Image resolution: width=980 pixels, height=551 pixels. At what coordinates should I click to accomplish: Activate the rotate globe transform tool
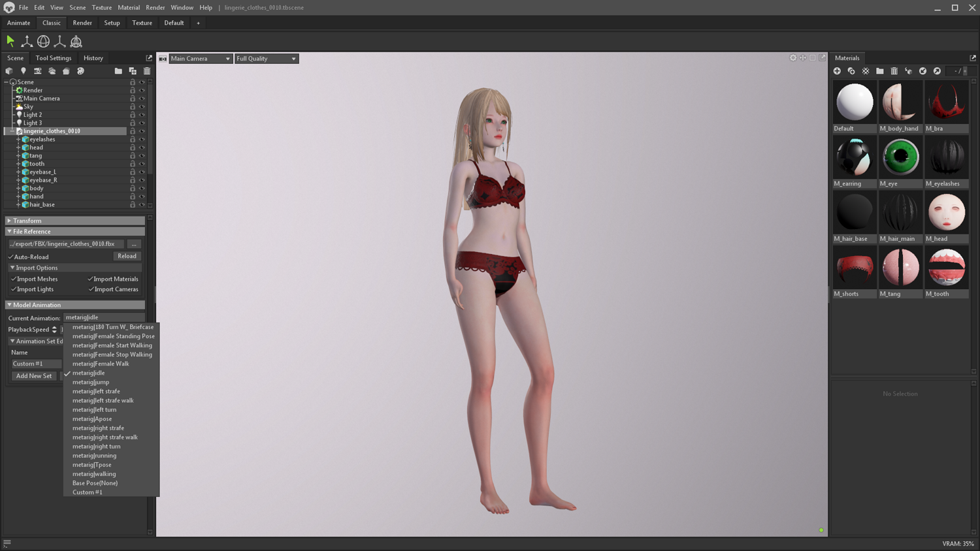[x=43, y=41]
